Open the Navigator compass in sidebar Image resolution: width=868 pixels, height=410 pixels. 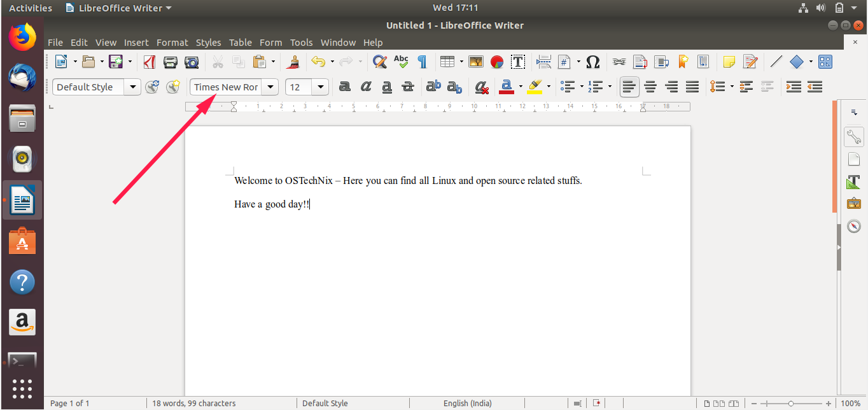(853, 226)
